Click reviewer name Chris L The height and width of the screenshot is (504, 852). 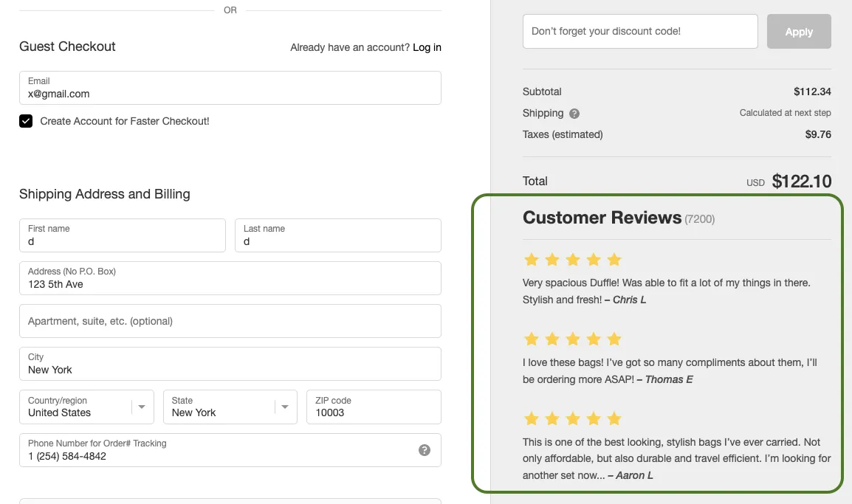[629, 300]
